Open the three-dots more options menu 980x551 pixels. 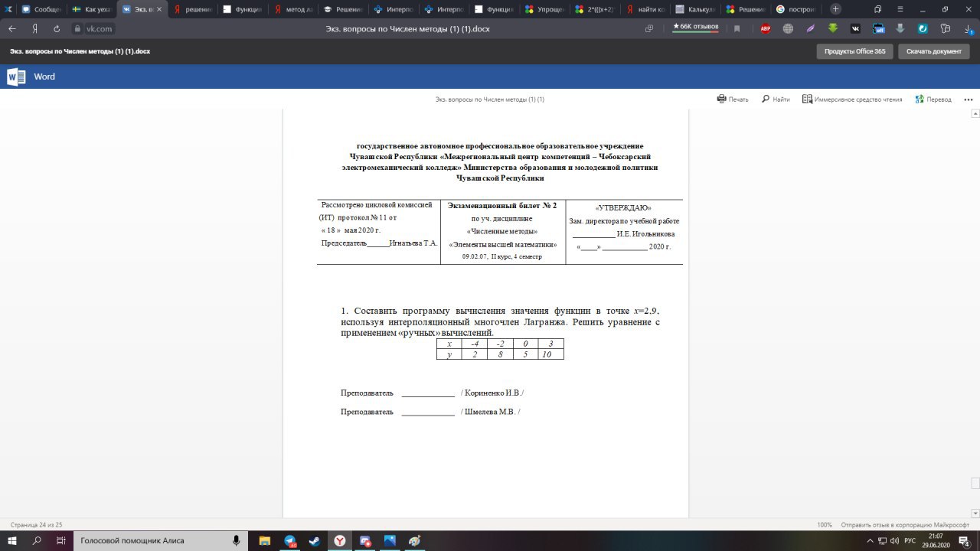969,99
